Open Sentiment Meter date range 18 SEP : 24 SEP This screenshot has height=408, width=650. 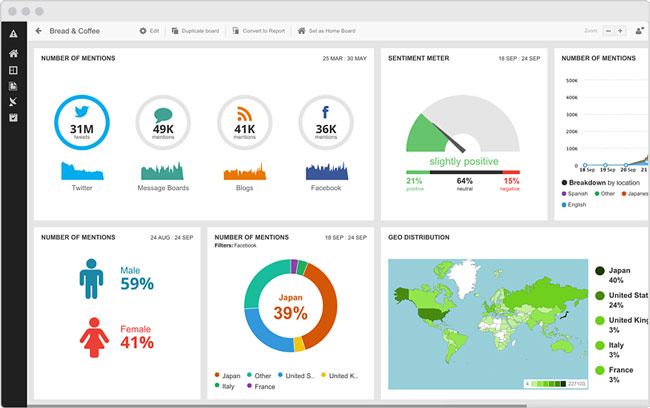pyautogui.click(x=519, y=59)
